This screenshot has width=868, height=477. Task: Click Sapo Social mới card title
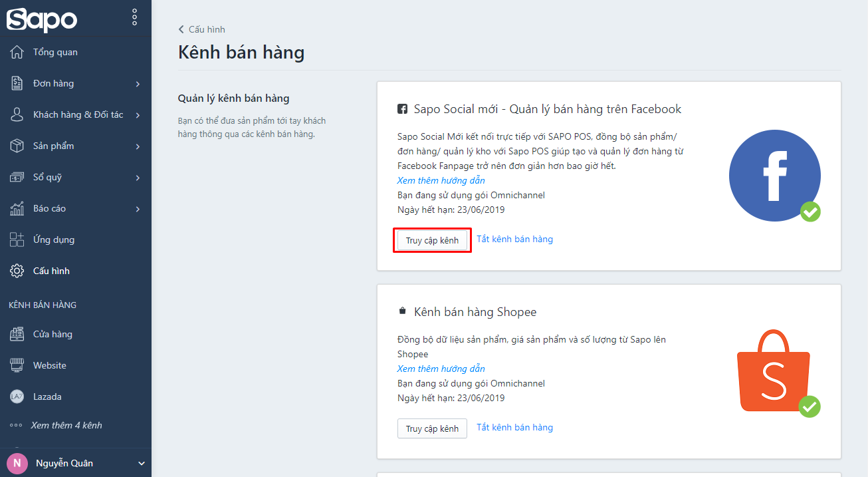548,109
